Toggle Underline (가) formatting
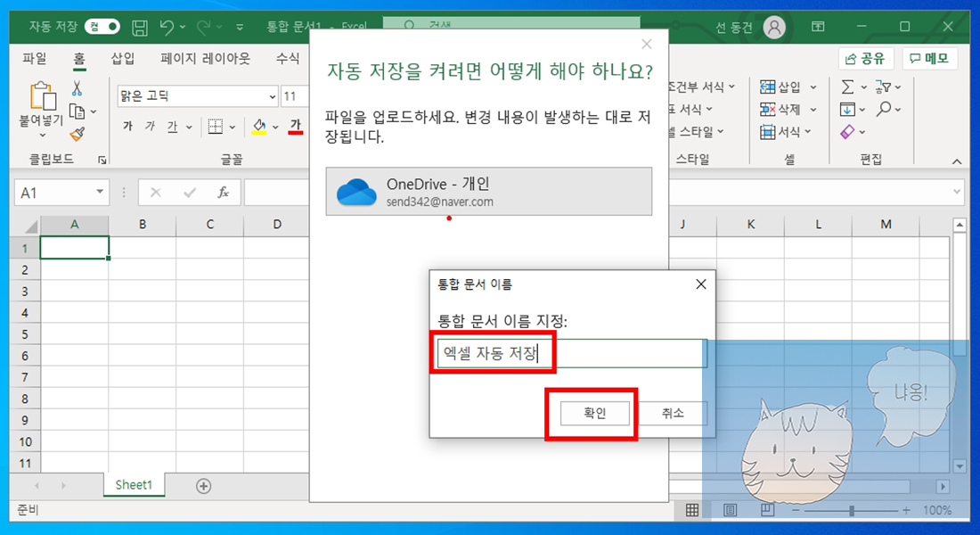980x535 pixels. coord(173,127)
